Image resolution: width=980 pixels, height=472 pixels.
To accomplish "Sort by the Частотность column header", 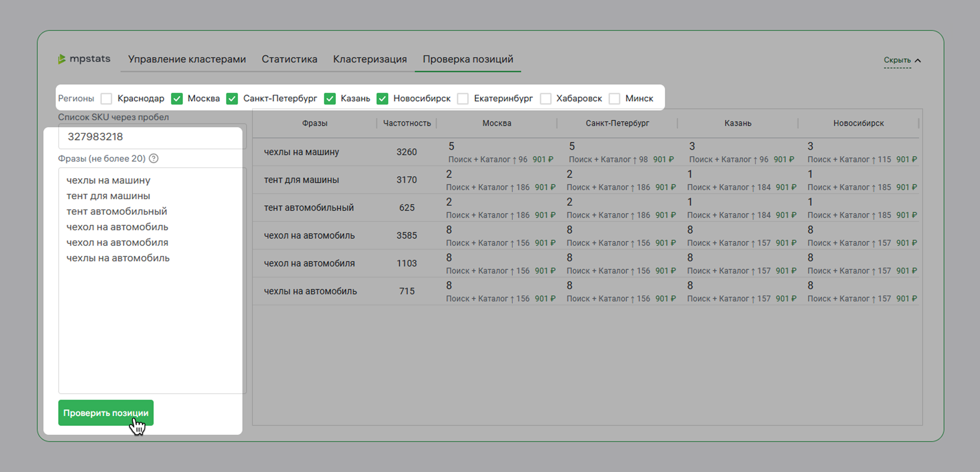I will click(407, 123).
